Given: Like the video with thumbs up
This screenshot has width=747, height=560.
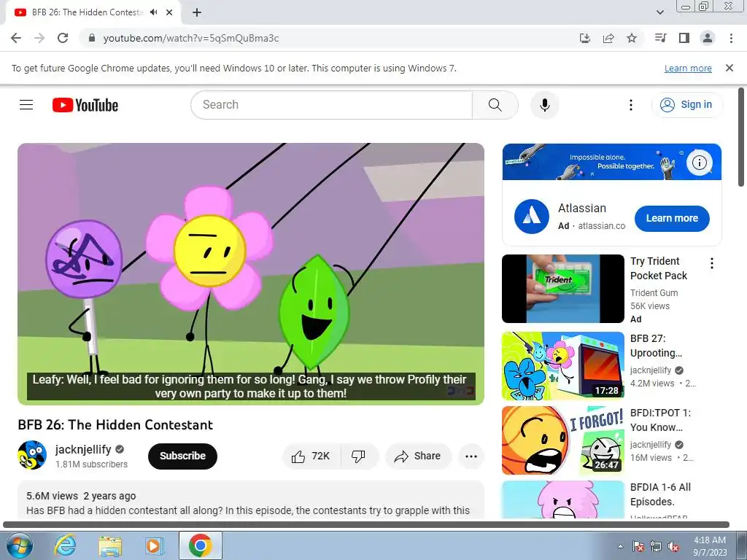Looking at the screenshot, I should point(311,456).
